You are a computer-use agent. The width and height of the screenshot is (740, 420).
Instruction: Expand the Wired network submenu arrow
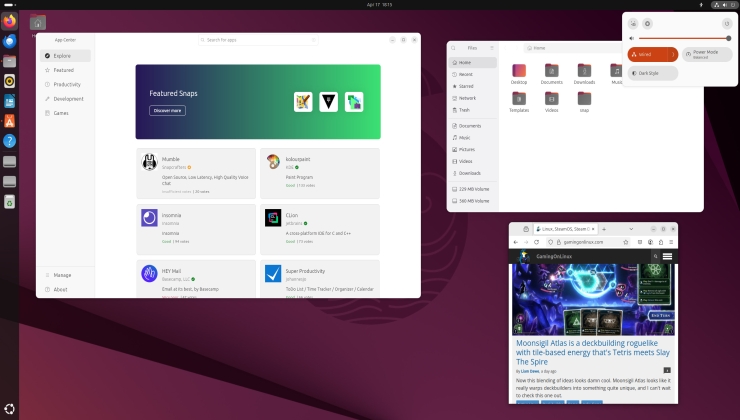point(673,54)
